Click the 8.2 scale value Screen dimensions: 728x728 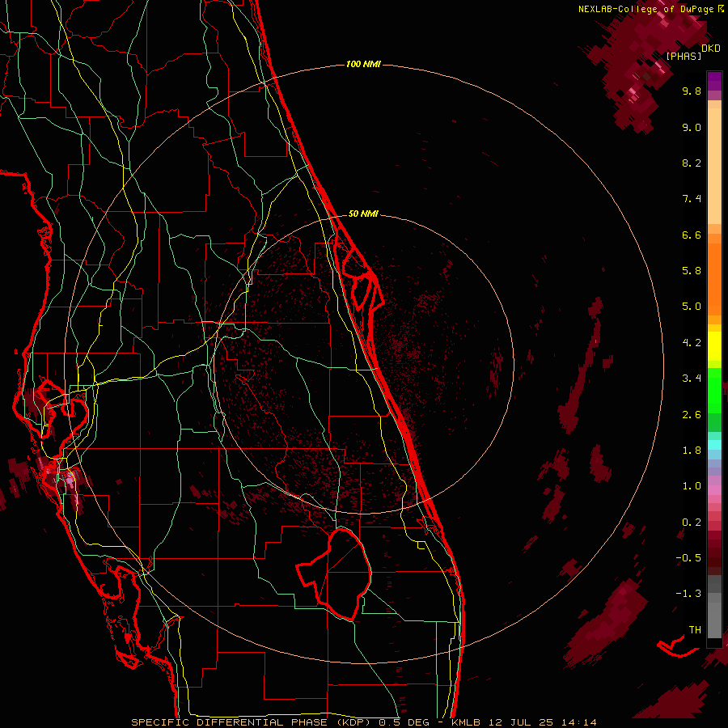[692, 163]
